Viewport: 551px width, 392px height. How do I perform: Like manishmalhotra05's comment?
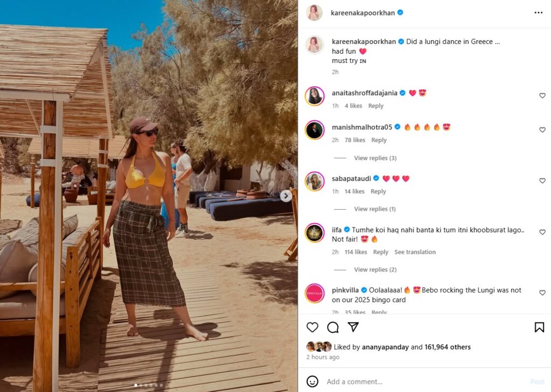[542, 130]
